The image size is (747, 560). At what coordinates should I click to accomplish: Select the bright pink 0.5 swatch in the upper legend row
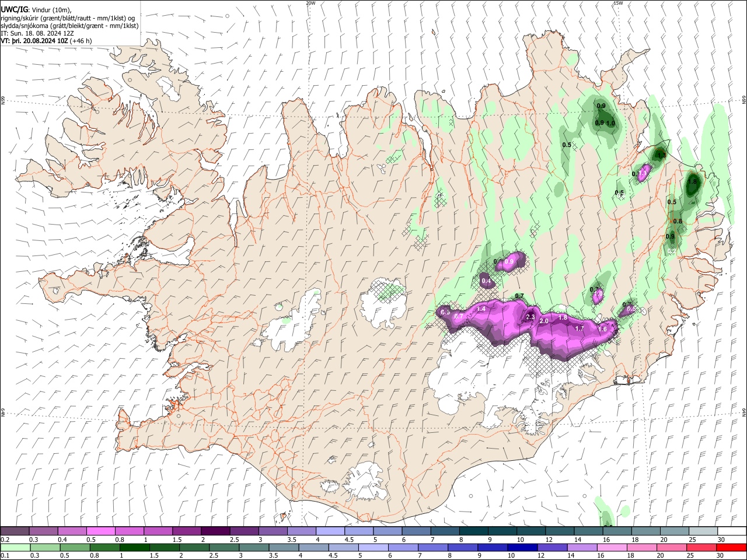click(100, 531)
